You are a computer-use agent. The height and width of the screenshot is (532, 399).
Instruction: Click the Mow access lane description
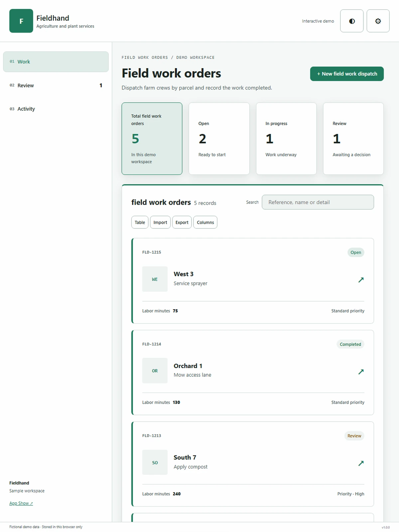click(x=193, y=375)
